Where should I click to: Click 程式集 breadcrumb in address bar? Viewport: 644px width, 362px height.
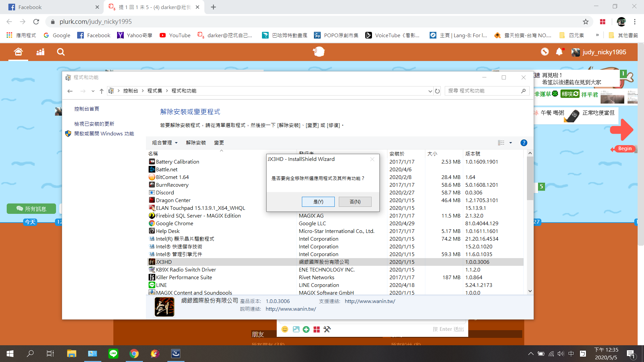click(x=155, y=91)
